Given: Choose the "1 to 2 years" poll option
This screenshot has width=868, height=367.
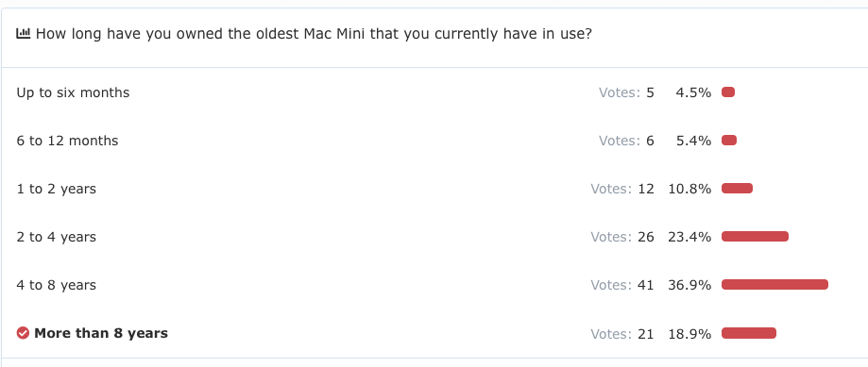Looking at the screenshot, I should [x=57, y=189].
